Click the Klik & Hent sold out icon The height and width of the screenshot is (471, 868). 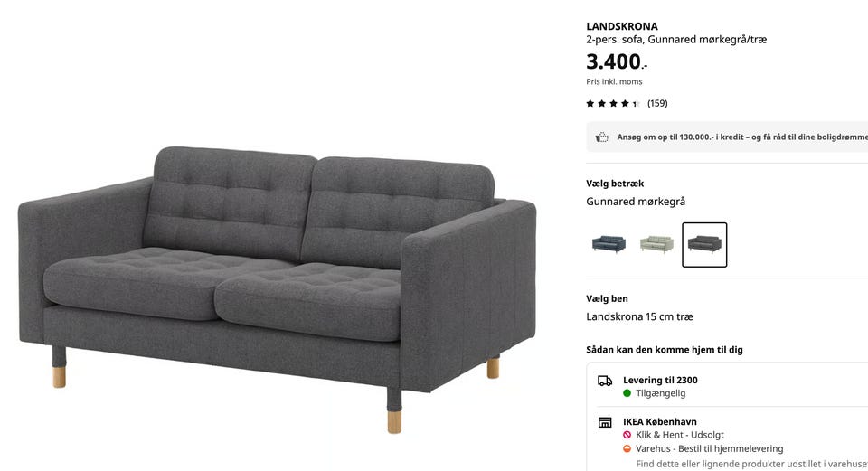(x=627, y=435)
